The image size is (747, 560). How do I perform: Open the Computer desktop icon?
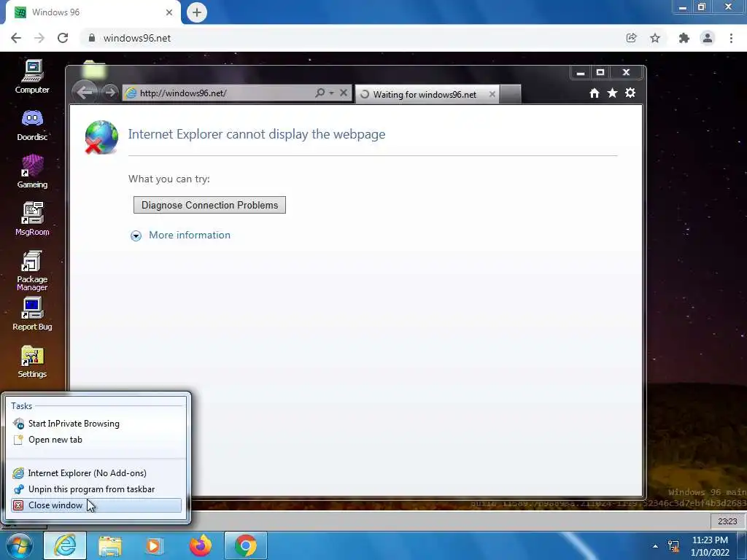(x=32, y=76)
